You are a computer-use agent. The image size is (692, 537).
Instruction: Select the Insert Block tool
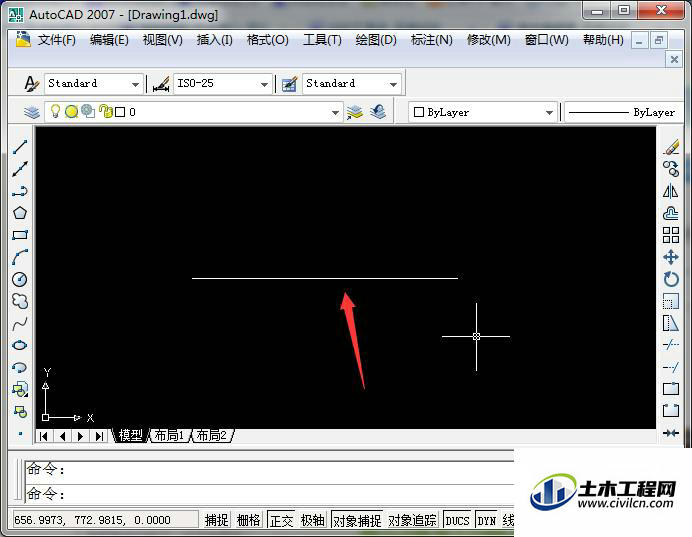tap(20, 389)
